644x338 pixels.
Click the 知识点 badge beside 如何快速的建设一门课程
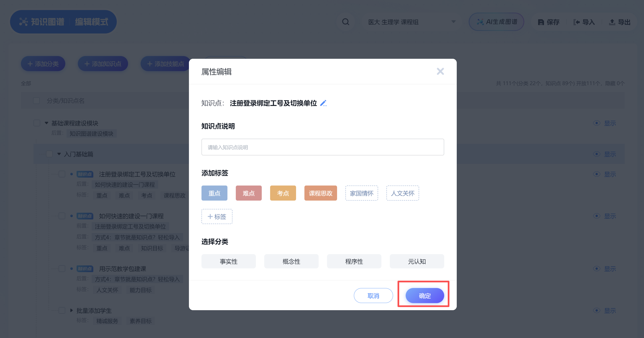[85, 216]
